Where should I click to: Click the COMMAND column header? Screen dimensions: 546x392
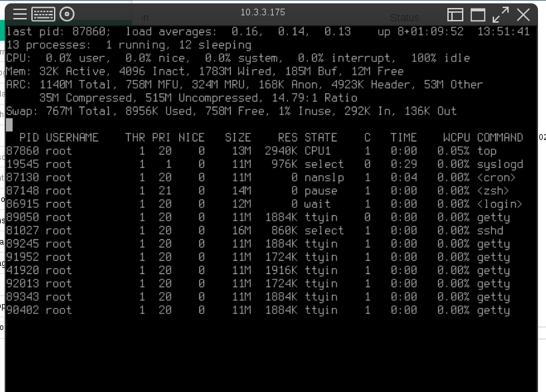pos(499,137)
